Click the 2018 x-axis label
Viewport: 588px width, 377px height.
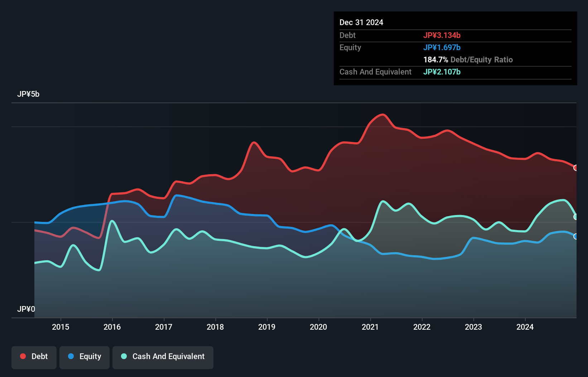point(215,327)
